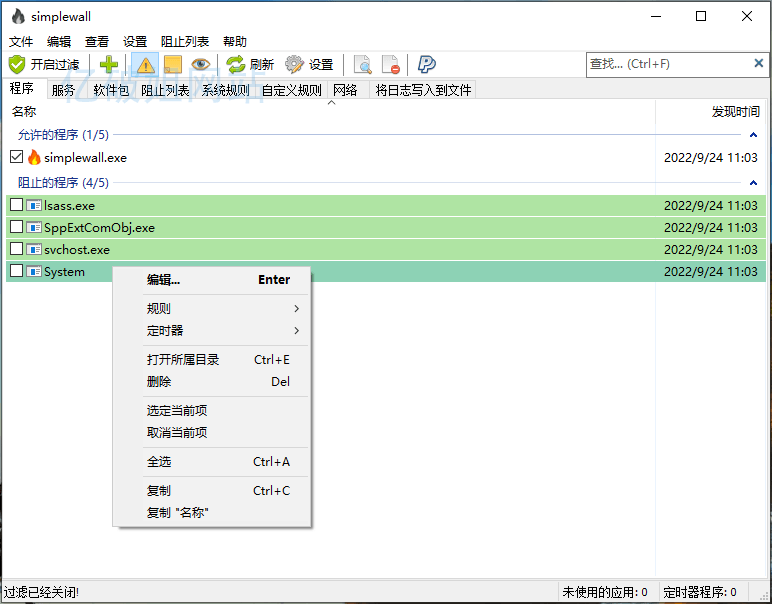Check the lsass.exe checkbox
This screenshot has width=772, height=604.
pyautogui.click(x=17, y=204)
